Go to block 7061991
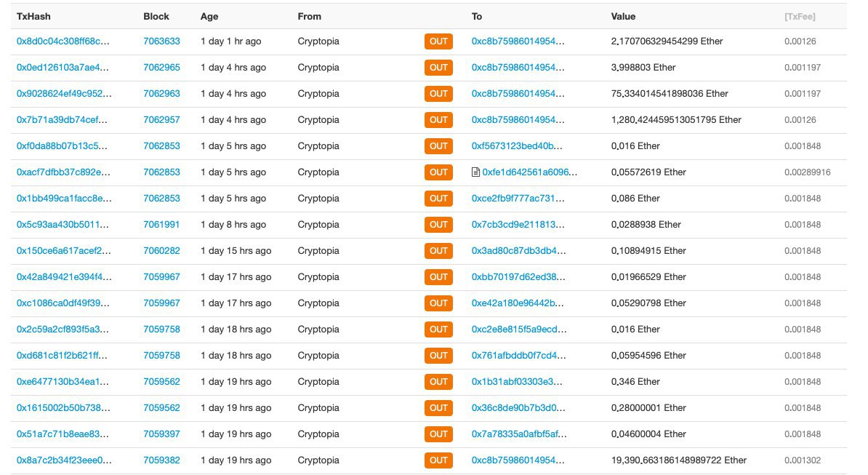The width and height of the screenshot is (868, 475). coord(161,225)
